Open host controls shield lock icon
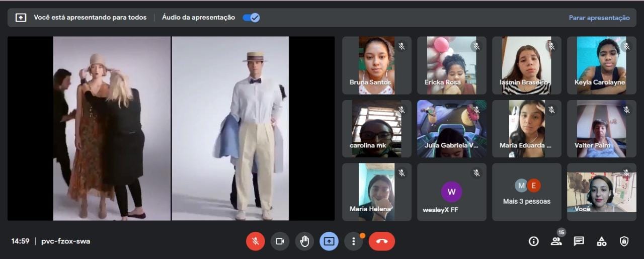 [624, 241]
